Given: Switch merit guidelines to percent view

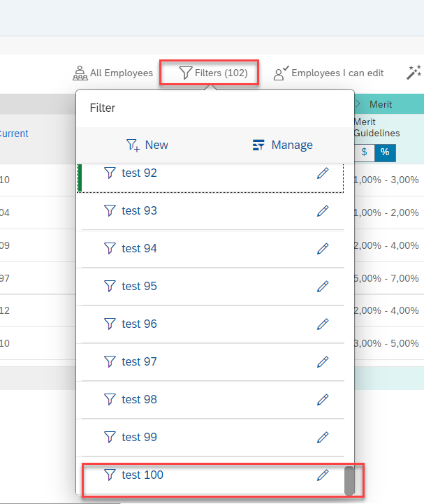Looking at the screenshot, I should 385,152.
